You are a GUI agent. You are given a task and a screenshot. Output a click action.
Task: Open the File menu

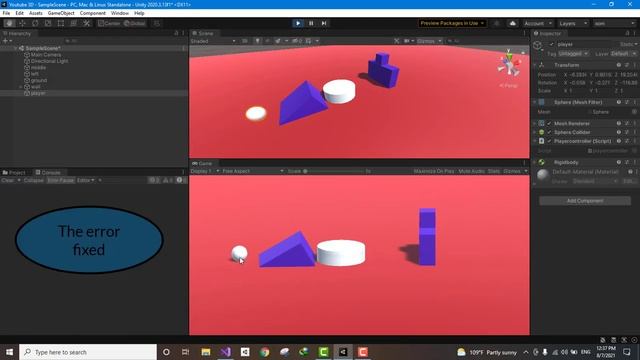point(6,13)
